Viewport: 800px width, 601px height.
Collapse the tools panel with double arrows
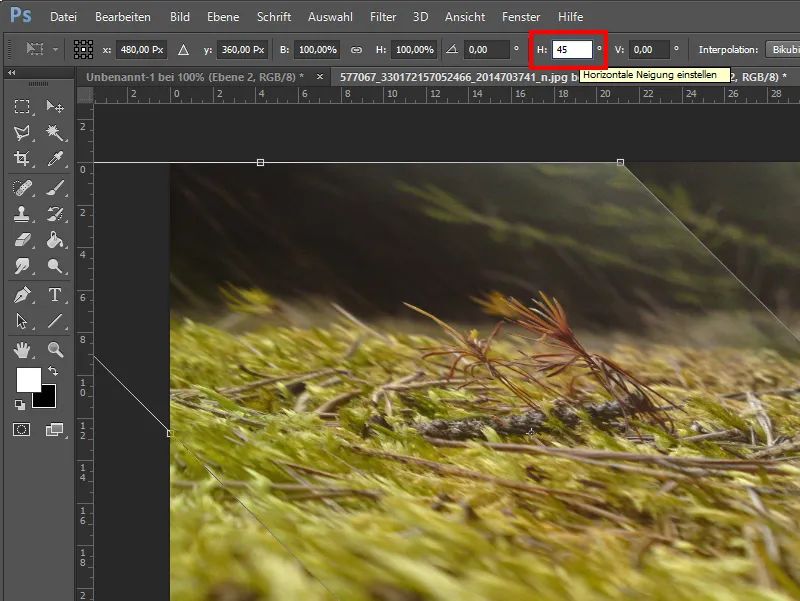pyautogui.click(x=11, y=73)
